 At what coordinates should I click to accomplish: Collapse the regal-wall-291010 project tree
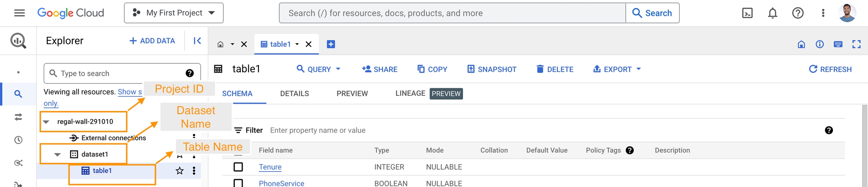pos(46,122)
